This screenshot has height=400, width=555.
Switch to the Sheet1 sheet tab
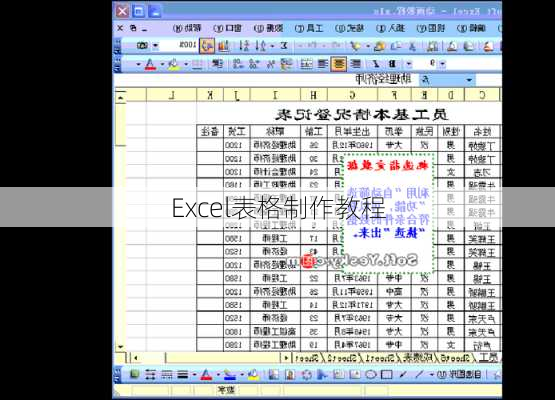(381, 358)
